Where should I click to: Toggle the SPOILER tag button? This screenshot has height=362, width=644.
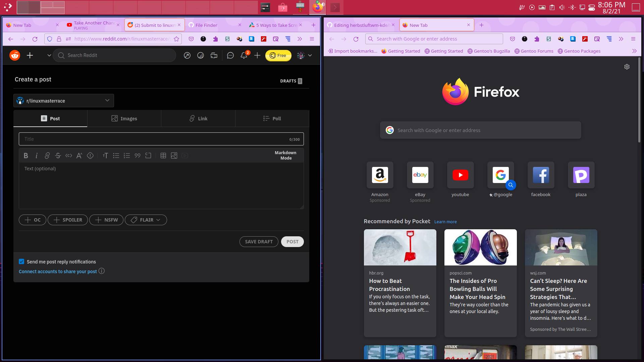(x=68, y=220)
